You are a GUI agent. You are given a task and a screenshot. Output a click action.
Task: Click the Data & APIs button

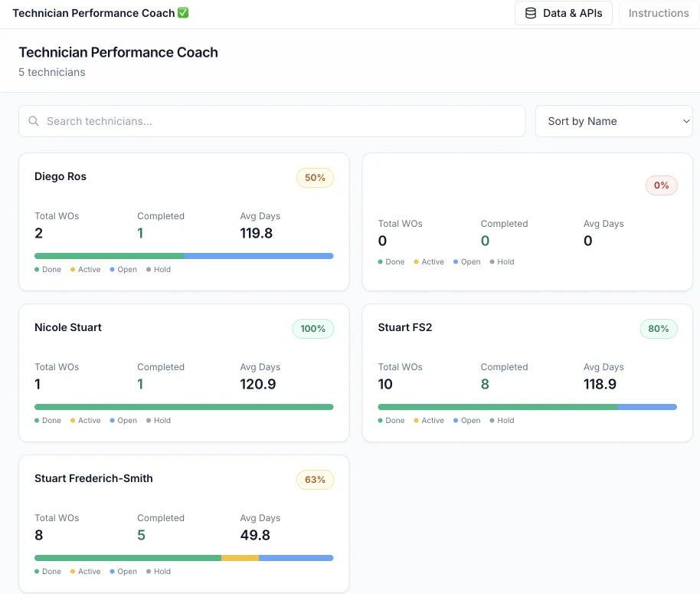[564, 13]
